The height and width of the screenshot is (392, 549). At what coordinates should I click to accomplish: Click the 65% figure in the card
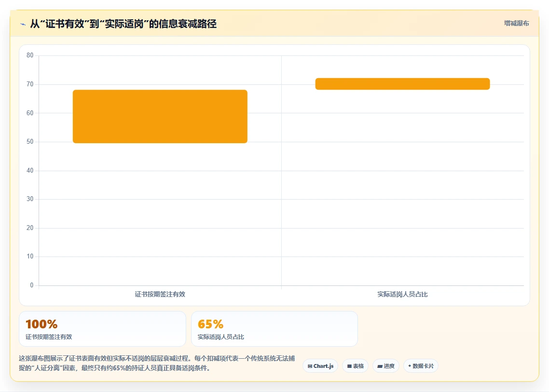pyautogui.click(x=210, y=324)
